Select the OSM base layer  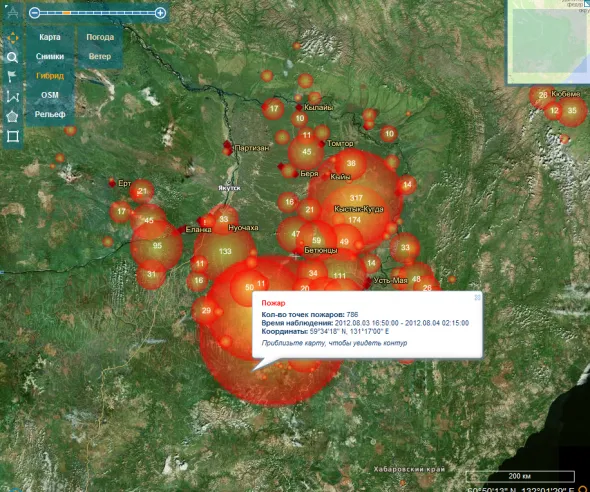50,95
